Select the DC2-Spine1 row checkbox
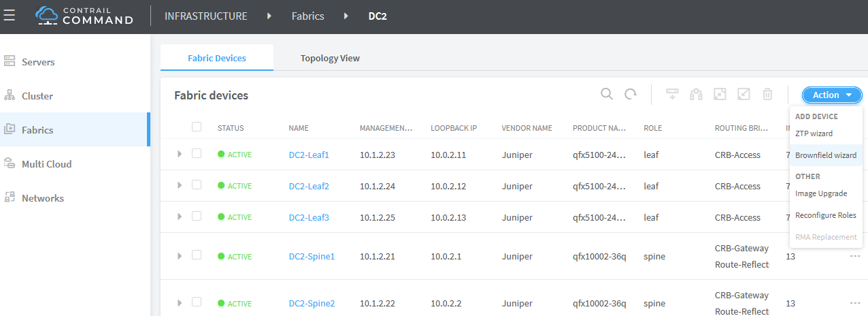 pyautogui.click(x=197, y=255)
